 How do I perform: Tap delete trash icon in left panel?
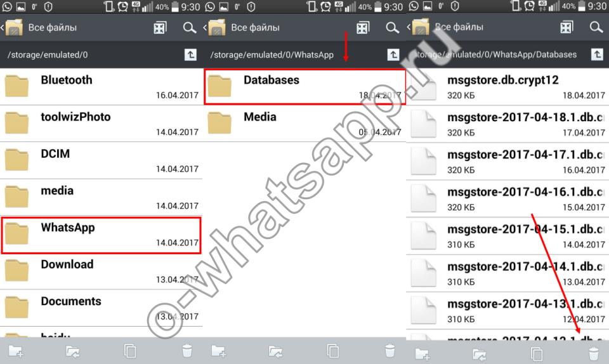[187, 351]
